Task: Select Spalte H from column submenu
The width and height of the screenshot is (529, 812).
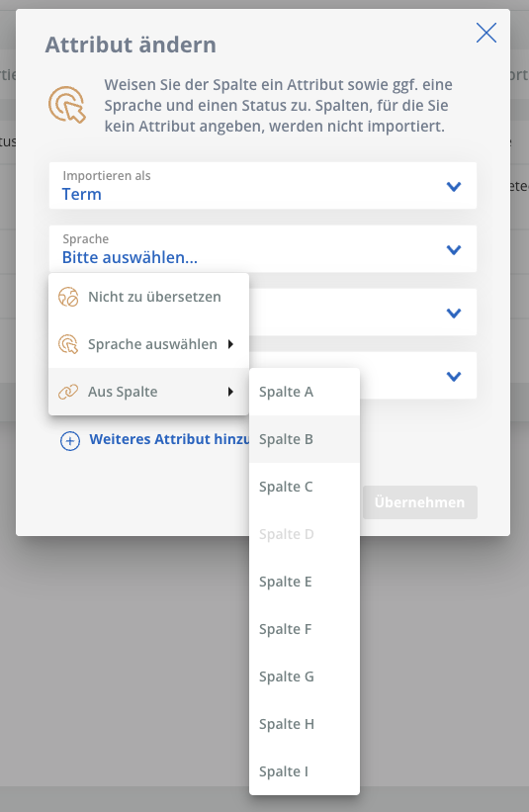Action: point(305,724)
